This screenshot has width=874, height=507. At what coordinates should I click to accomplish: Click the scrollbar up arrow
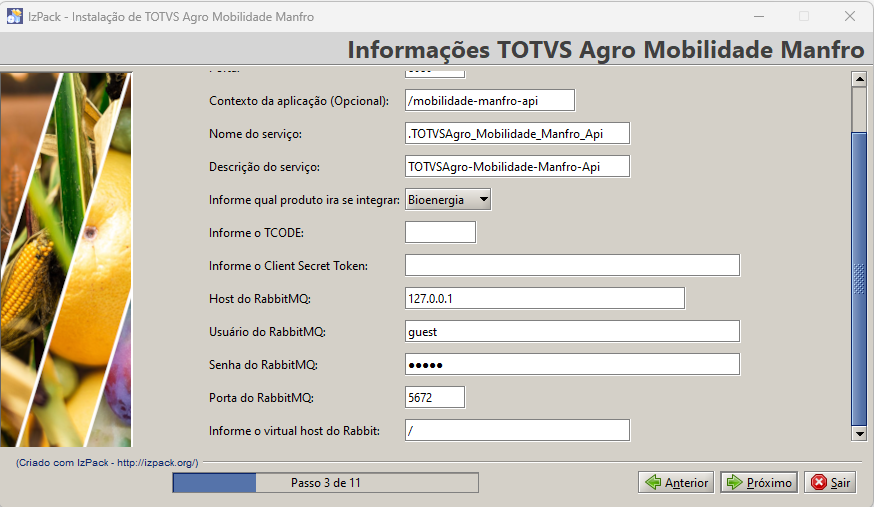pos(859,79)
